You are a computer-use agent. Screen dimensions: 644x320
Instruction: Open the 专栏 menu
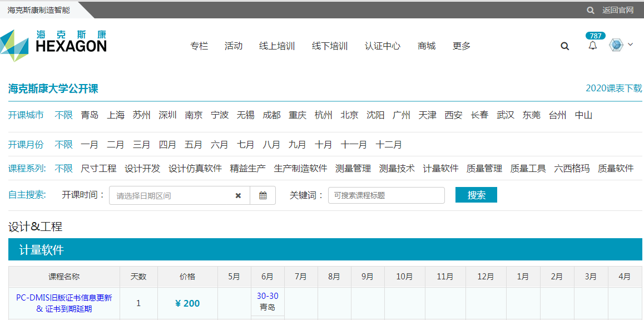199,46
